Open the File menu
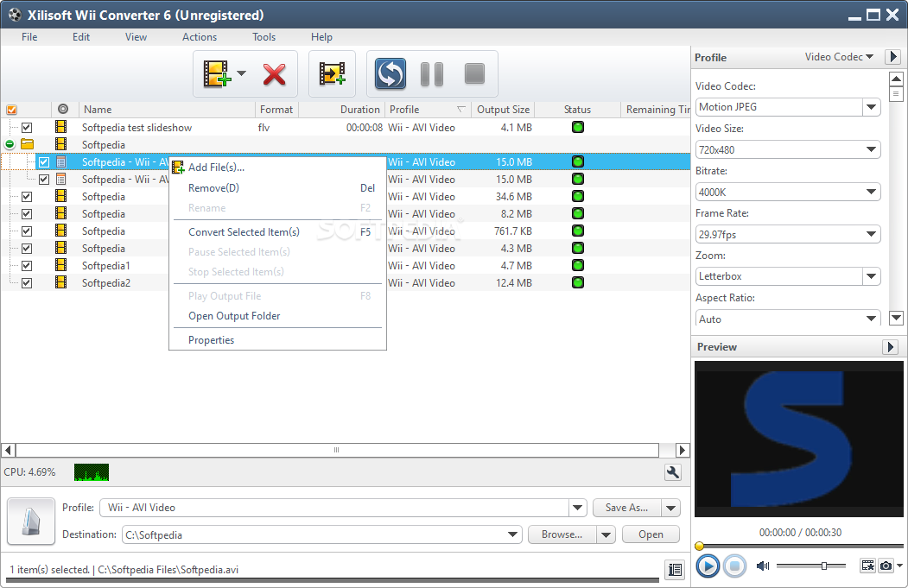The width and height of the screenshot is (908, 588). click(x=29, y=37)
